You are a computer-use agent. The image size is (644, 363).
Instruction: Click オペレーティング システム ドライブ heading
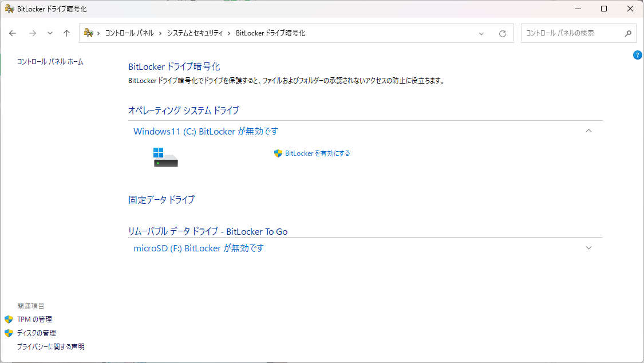tap(184, 111)
